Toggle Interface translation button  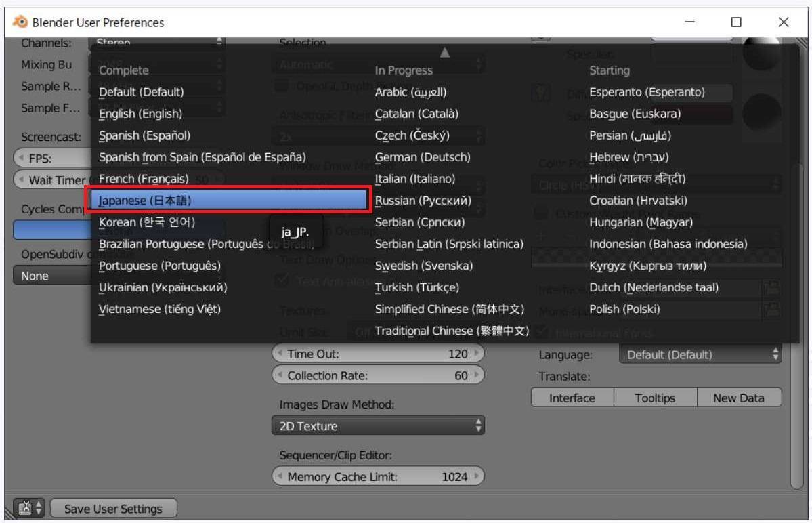coord(572,398)
